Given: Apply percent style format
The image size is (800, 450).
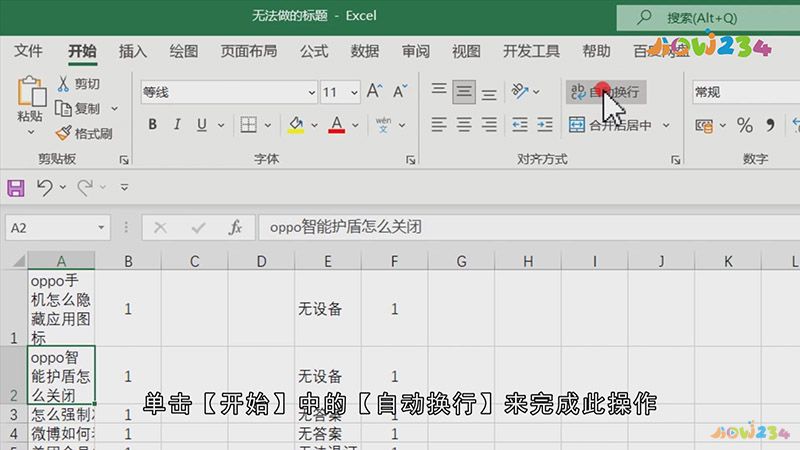Looking at the screenshot, I should coord(744,125).
